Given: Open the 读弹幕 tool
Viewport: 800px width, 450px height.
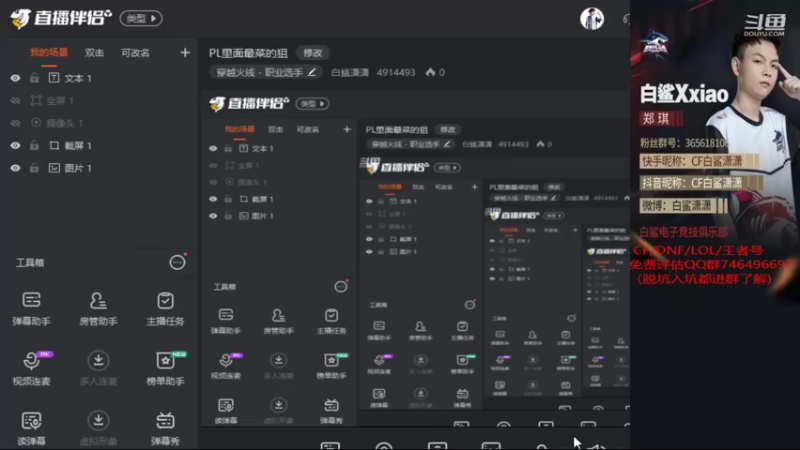Looking at the screenshot, I should click(31, 429).
